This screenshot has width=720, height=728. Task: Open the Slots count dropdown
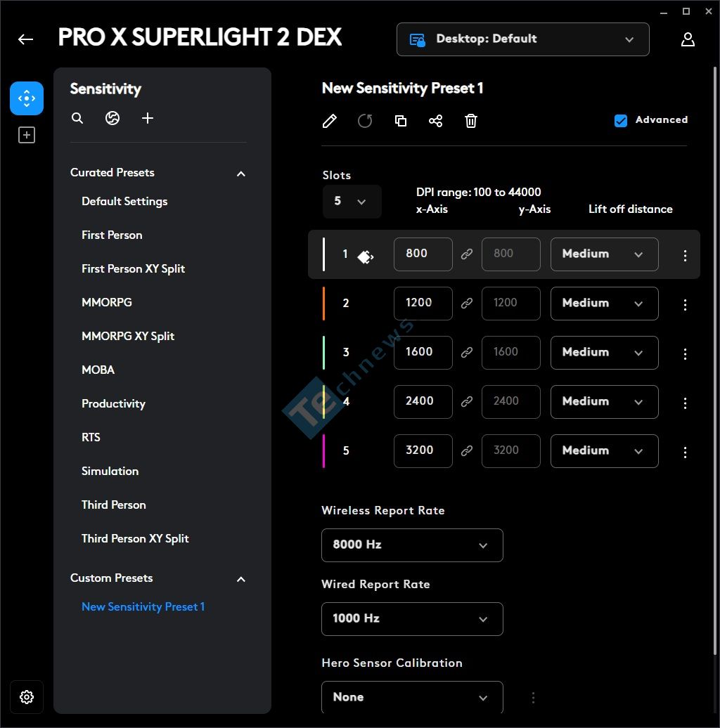[352, 202]
